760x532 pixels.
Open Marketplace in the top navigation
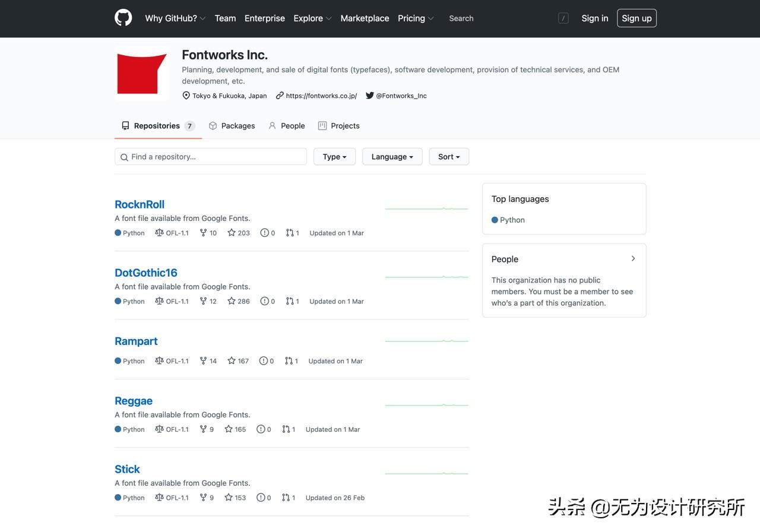click(x=365, y=18)
